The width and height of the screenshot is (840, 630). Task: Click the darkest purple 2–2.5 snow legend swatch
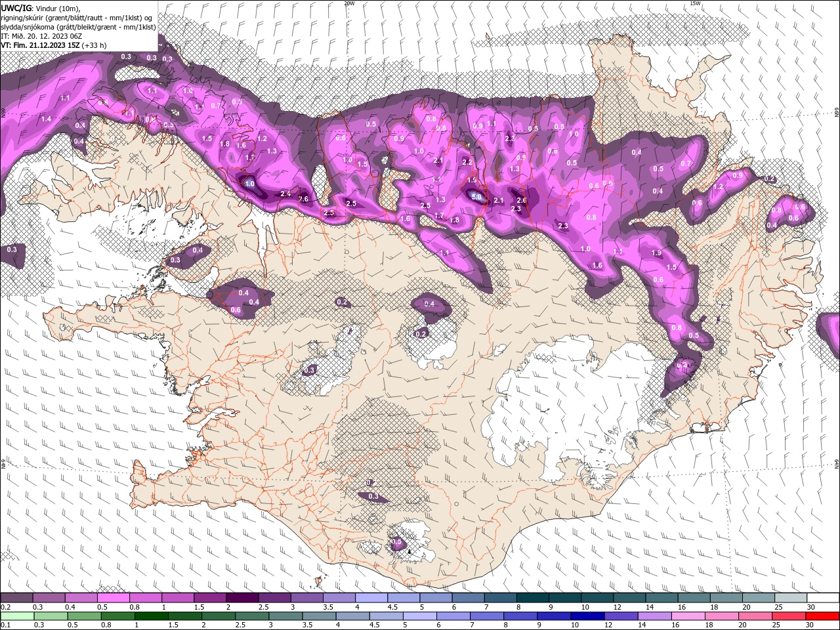click(x=242, y=598)
